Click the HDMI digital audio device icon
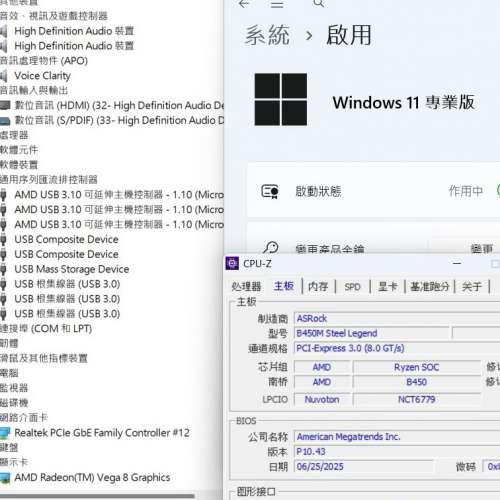 click(5, 105)
